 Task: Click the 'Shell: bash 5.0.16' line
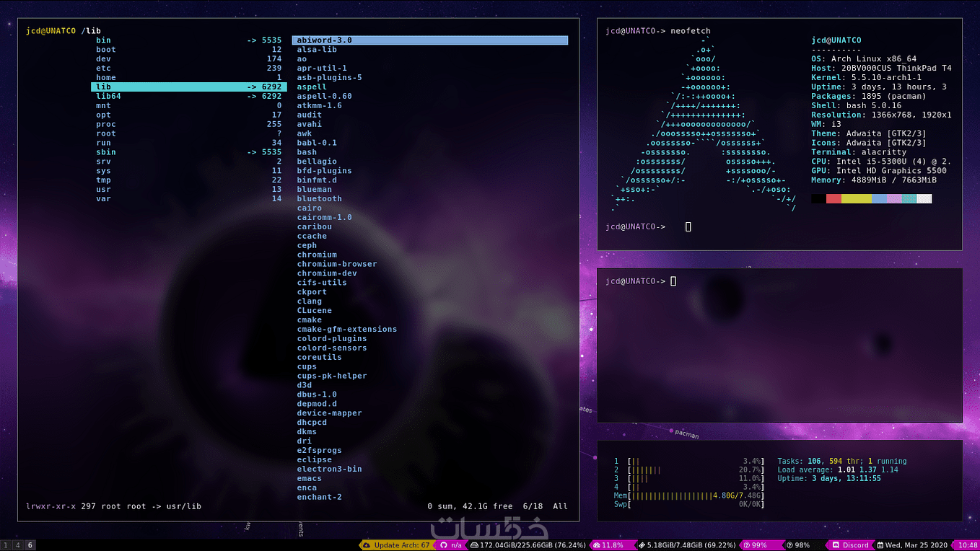tap(856, 105)
